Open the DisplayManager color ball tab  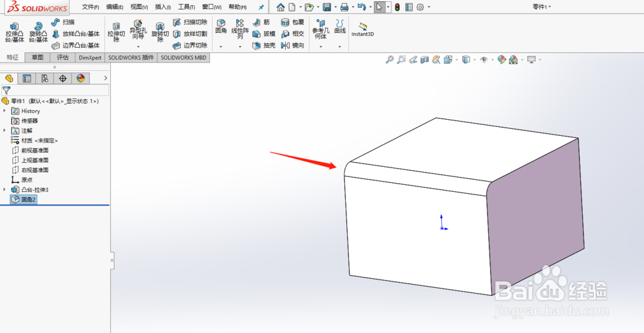pos(80,78)
